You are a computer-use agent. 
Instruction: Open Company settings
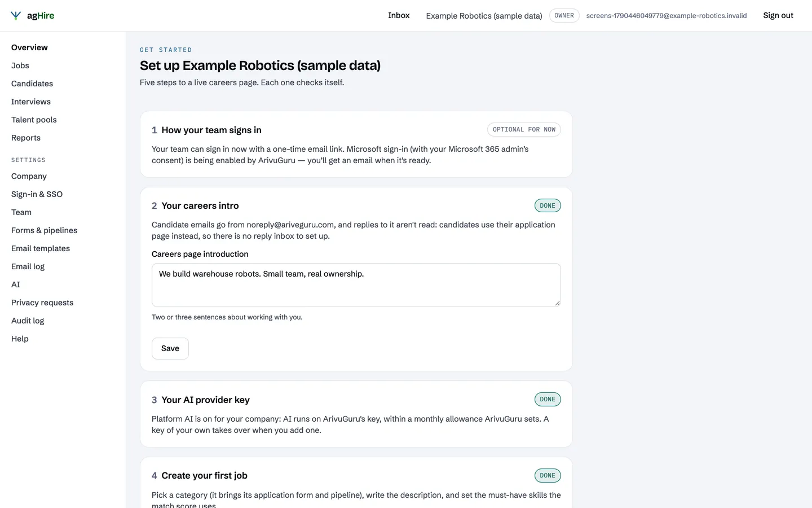(29, 176)
